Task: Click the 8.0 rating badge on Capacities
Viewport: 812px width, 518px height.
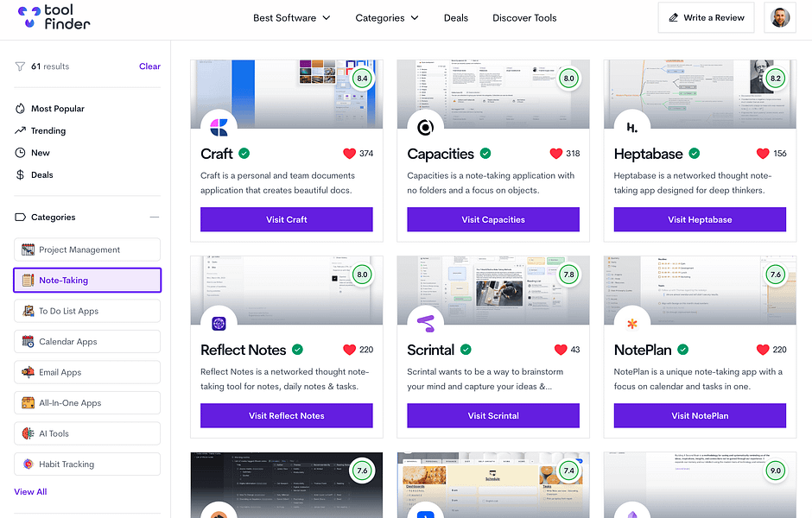Action: 568,79
